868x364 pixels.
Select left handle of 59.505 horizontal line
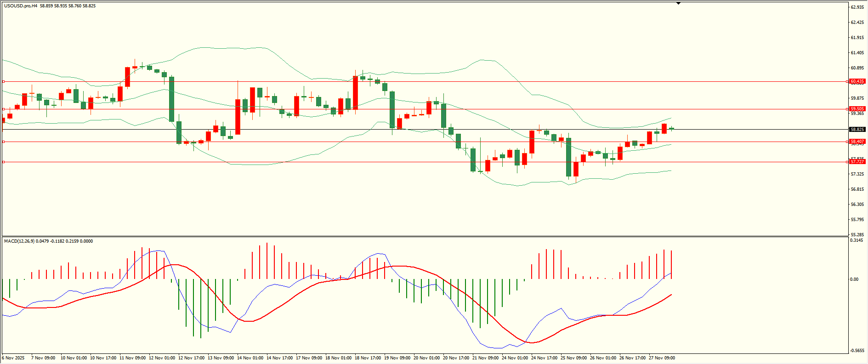pyautogui.click(x=4, y=109)
